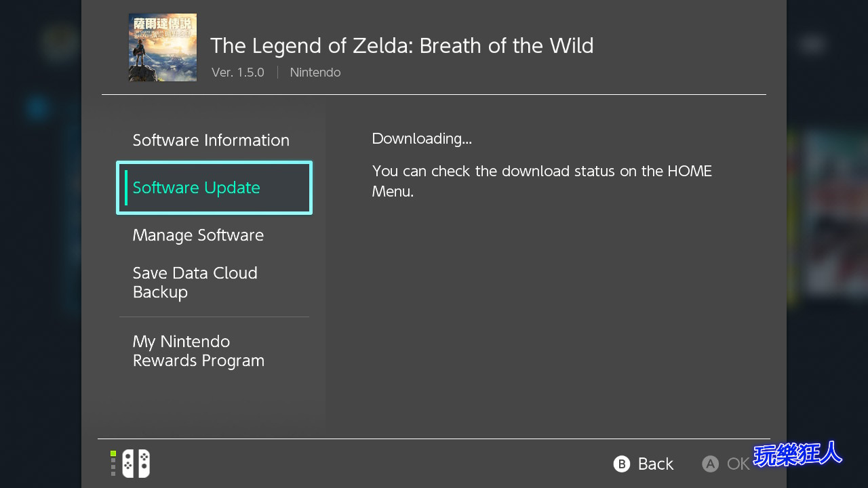Click the blurred user avatar at top left
868x488 pixels.
point(60,43)
